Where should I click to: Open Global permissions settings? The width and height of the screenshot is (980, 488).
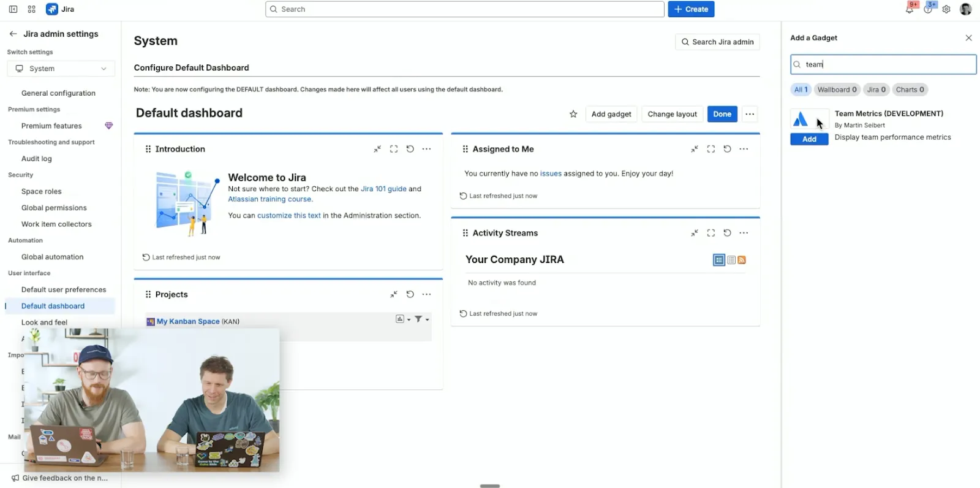[54, 208]
